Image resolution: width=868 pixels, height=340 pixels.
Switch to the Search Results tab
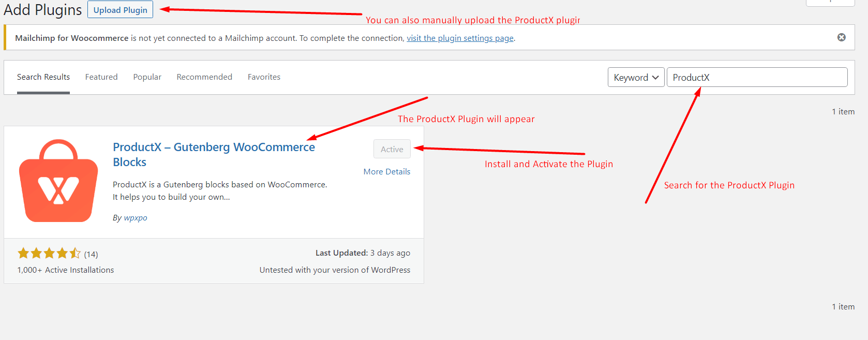[43, 77]
